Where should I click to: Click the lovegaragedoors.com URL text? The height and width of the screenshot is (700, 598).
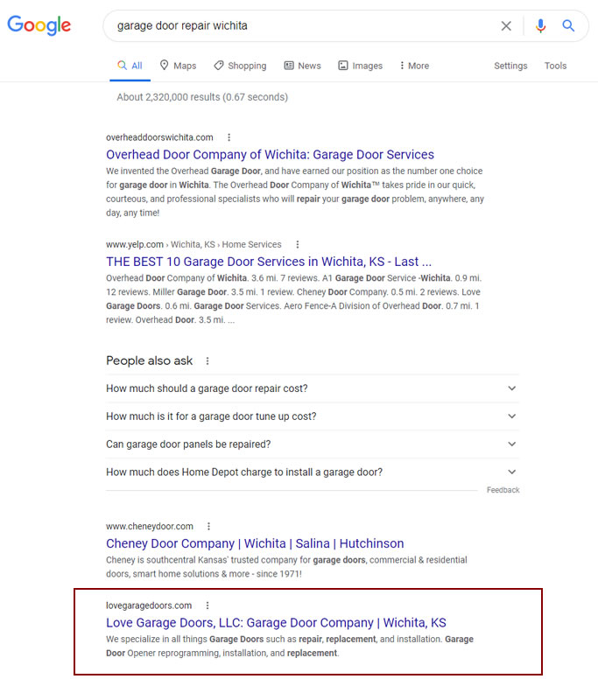(x=149, y=605)
